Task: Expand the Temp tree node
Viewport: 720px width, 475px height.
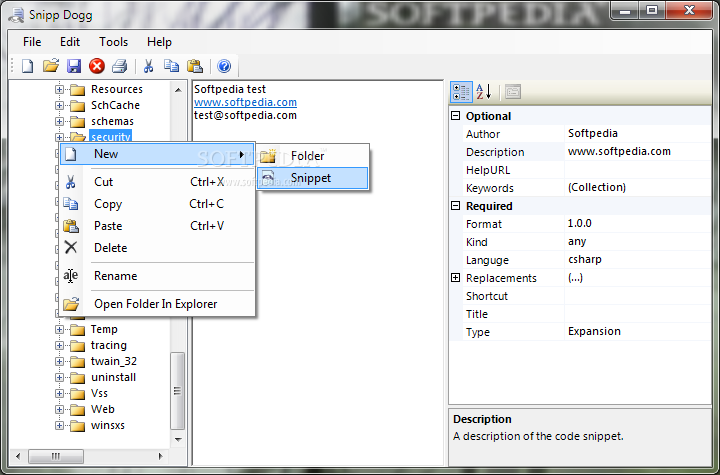Action: (x=59, y=329)
